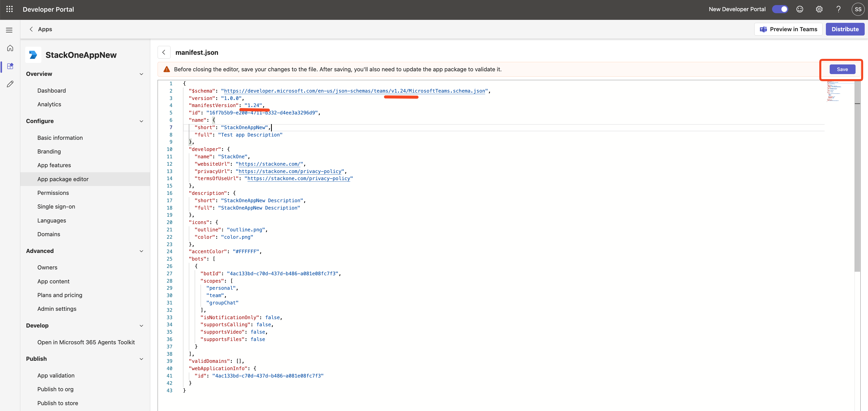The width and height of the screenshot is (868, 411).
Task: Click Preview in Teams button
Action: click(788, 29)
